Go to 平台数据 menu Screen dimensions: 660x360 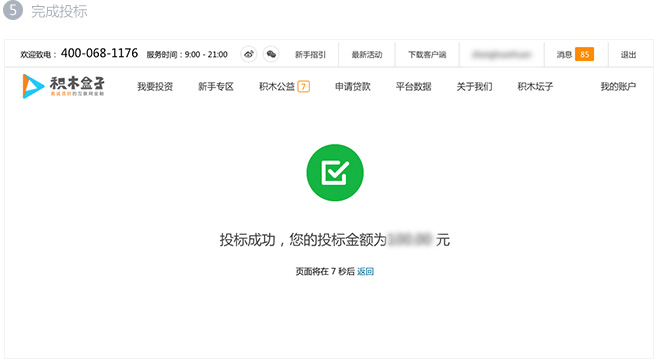[x=413, y=87]
